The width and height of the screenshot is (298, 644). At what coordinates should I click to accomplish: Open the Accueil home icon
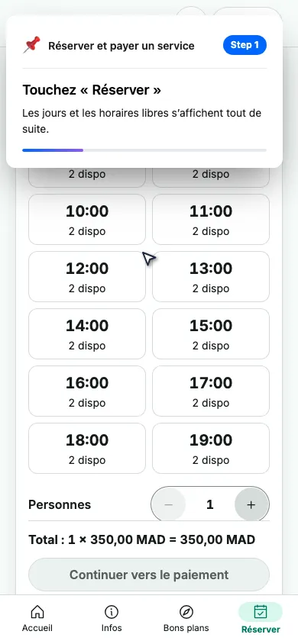click(37, 611)
